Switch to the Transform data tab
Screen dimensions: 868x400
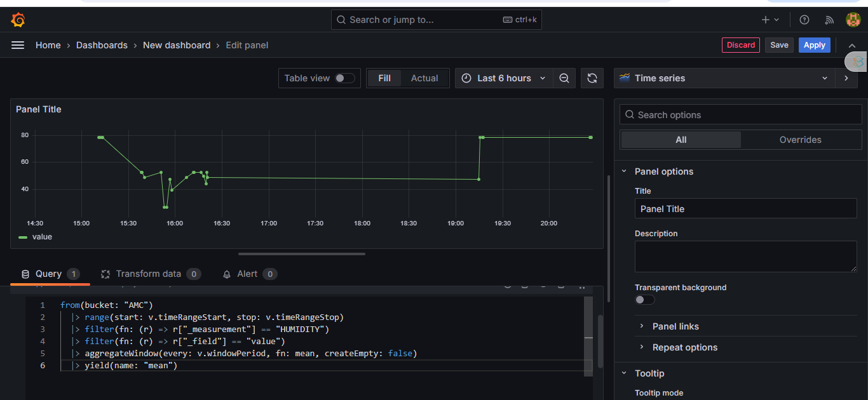tap(148, 274)
